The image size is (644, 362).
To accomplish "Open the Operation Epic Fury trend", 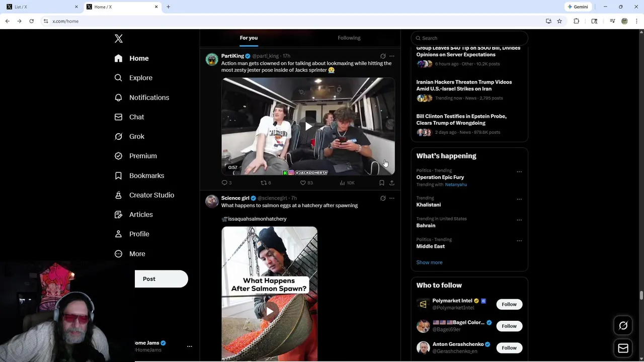I will click(x=440, y=177).
